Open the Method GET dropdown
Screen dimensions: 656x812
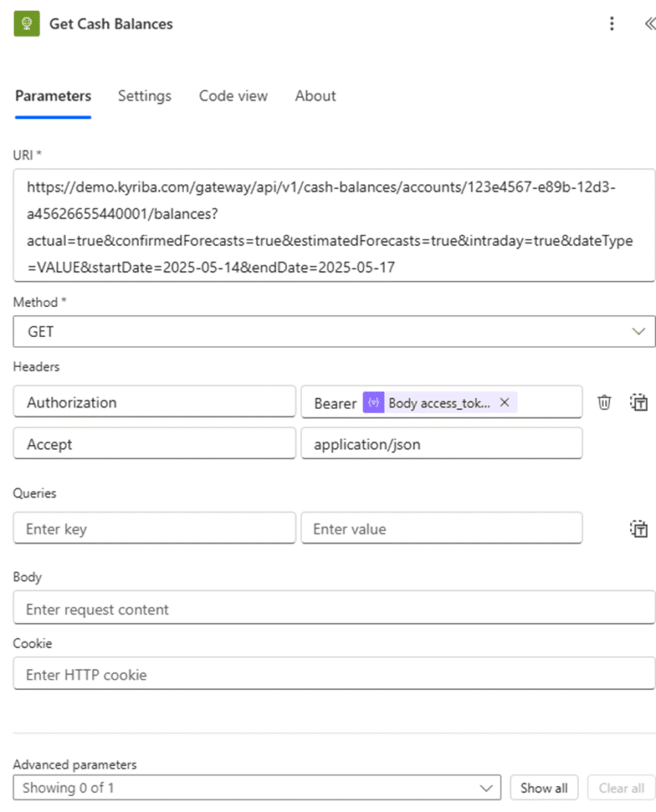[x=334, y=331]
